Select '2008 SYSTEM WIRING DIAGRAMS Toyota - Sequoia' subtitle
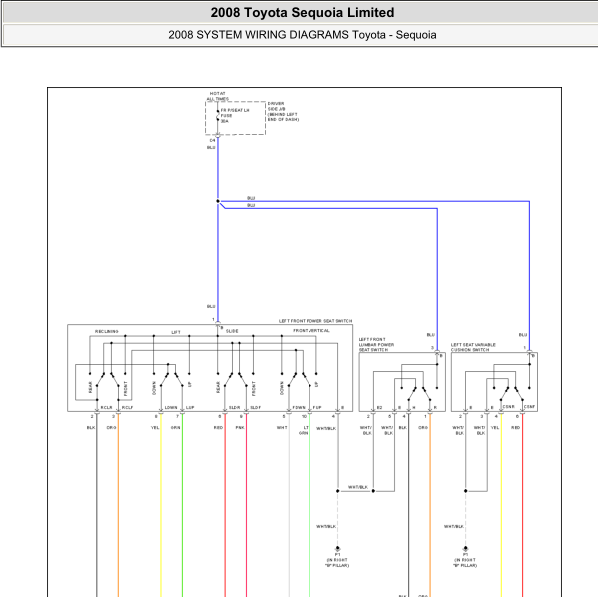This screenshot has width=598, height=597. coord(302,35)
